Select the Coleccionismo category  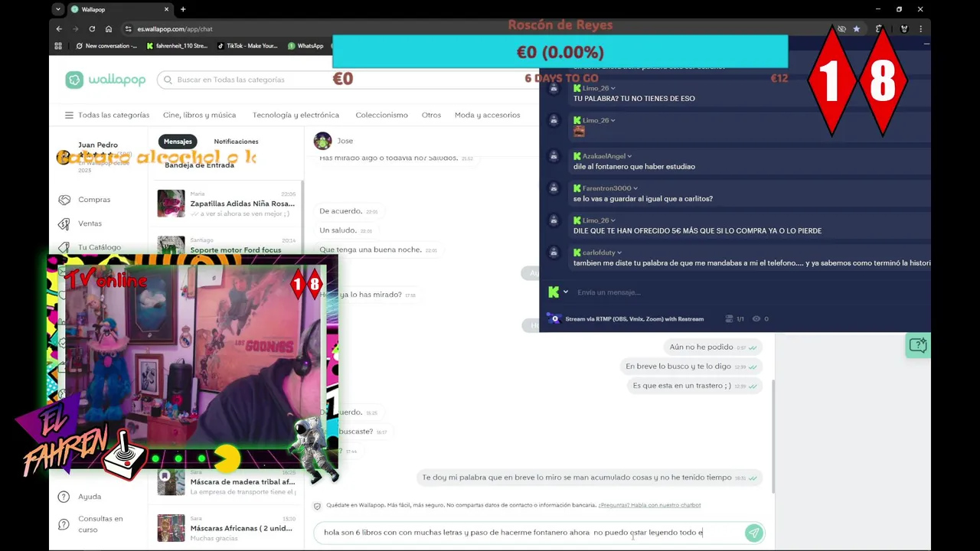tap(381, 115)
